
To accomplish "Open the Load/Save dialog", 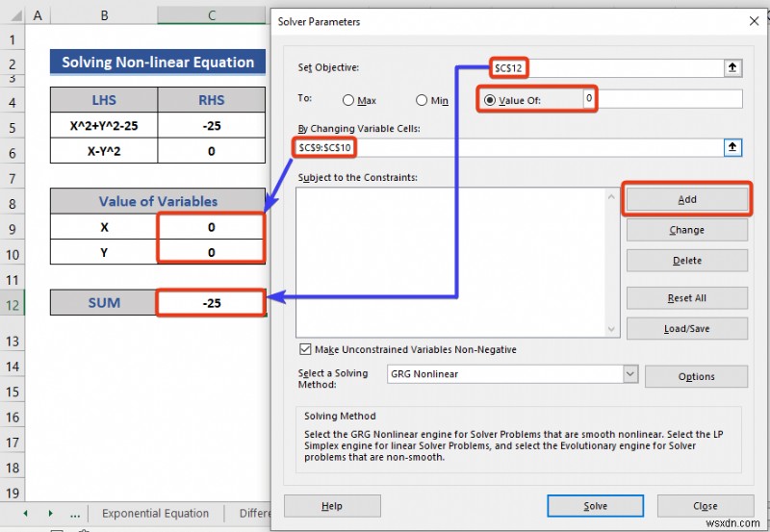I will [687, 329].
